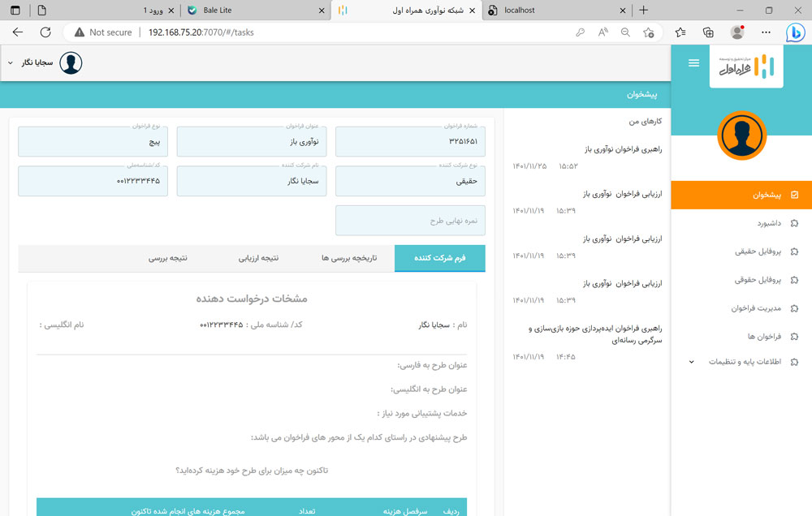Refresh the current page
The image size is (812, 516).
tap(45, 32)
